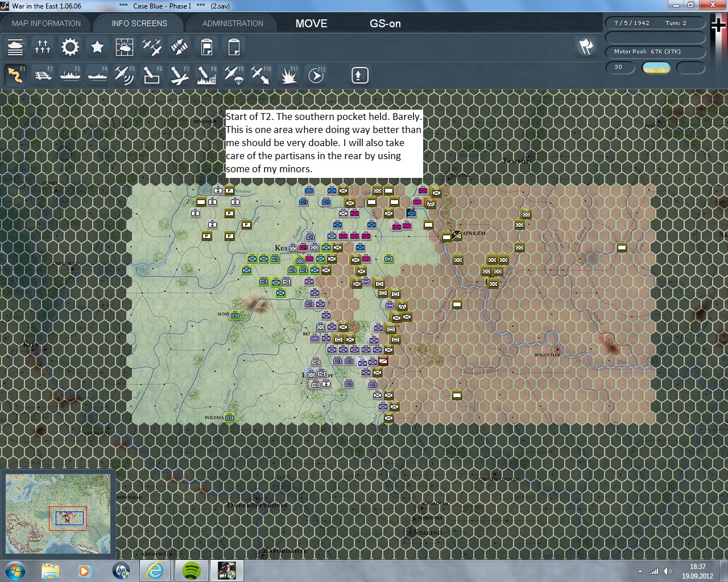Click the clear weather indicator

(x=656, y=68)
